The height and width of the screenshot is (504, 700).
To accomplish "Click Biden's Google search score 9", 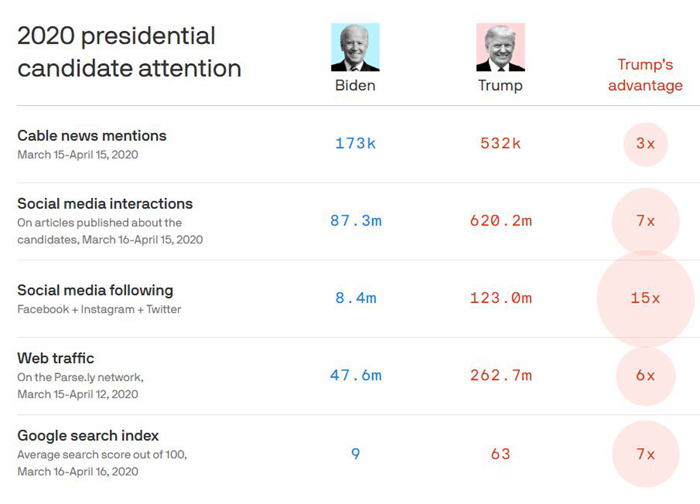I will [x=355, y=454].
